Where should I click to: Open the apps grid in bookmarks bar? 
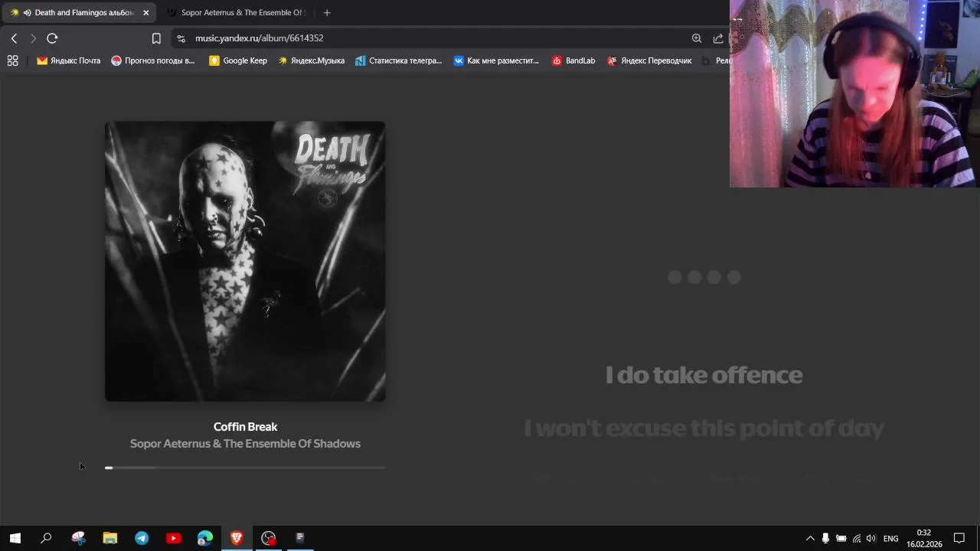pyautogui.click(x=12, y=60)
